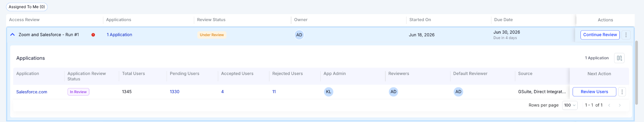
Task: Click the Access Review column header
Action: [24, 20]
